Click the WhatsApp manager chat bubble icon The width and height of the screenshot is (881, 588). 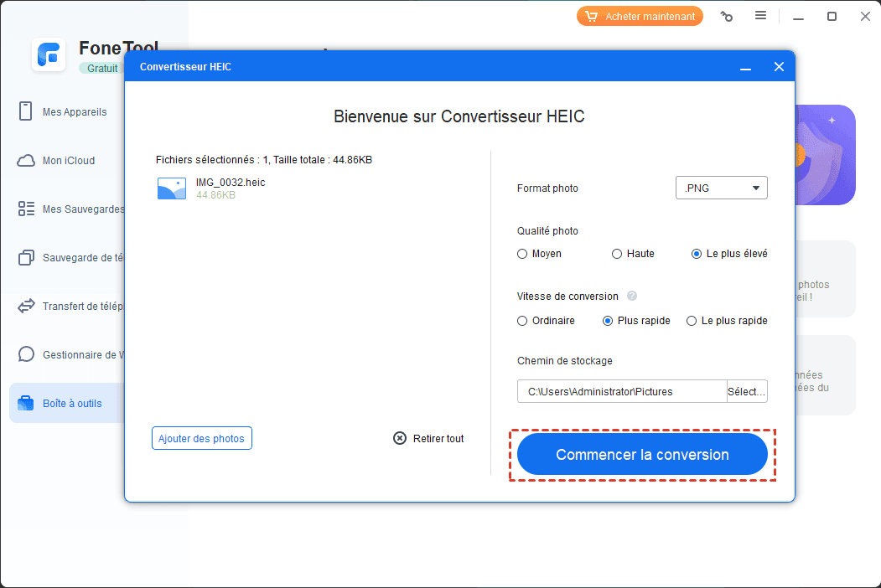click(x=26, y=354)
